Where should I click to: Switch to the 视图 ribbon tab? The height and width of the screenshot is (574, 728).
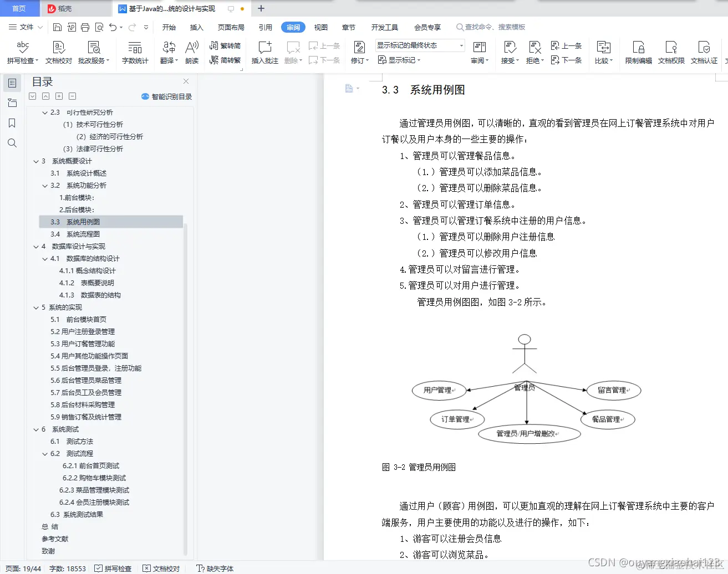[x=321, y=27]
